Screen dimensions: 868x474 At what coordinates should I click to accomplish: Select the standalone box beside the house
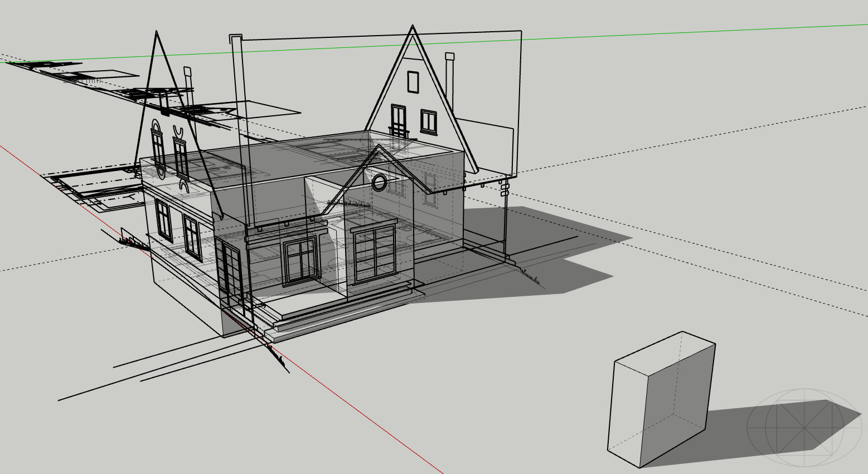point(661,399)
